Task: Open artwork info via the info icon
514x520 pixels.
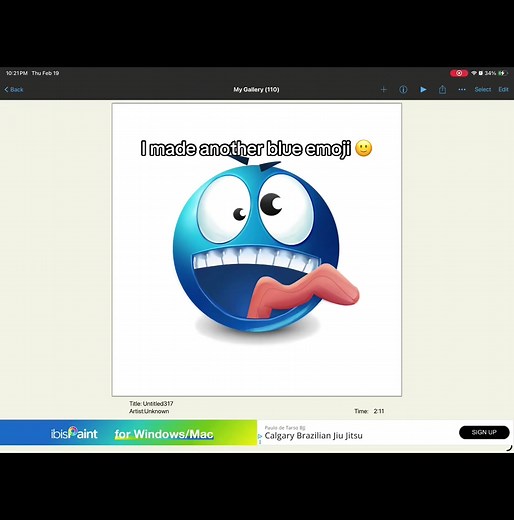Action: click(403, 89)
